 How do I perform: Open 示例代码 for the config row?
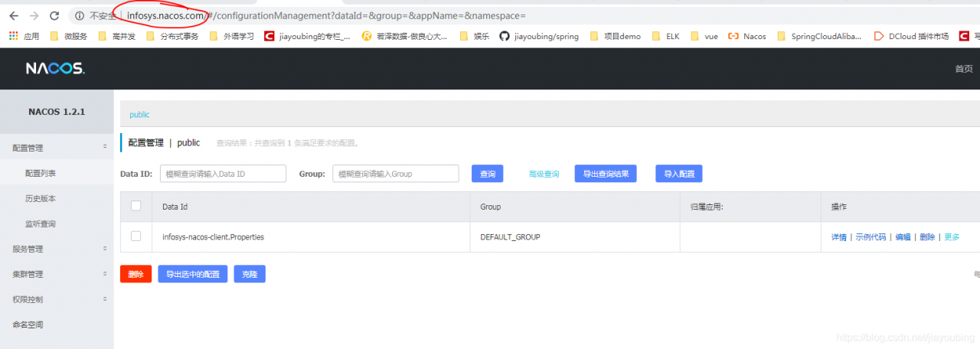(871, 237)
